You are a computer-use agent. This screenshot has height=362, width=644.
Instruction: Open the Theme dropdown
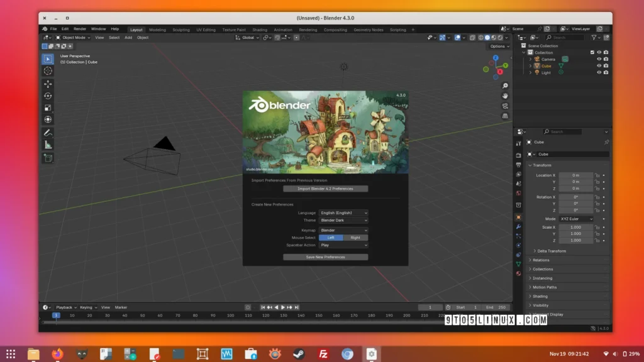[343, 221]
